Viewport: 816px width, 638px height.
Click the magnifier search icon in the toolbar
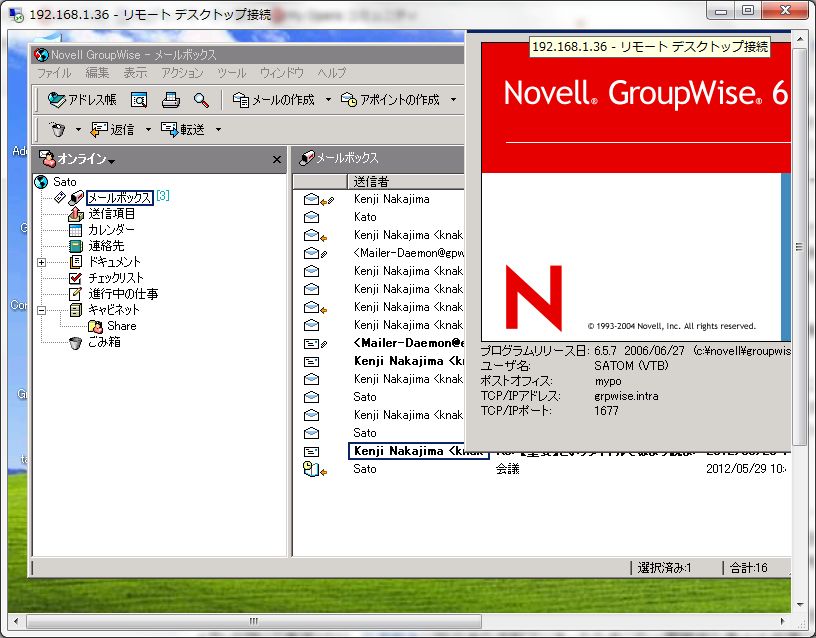coord(201,99)
